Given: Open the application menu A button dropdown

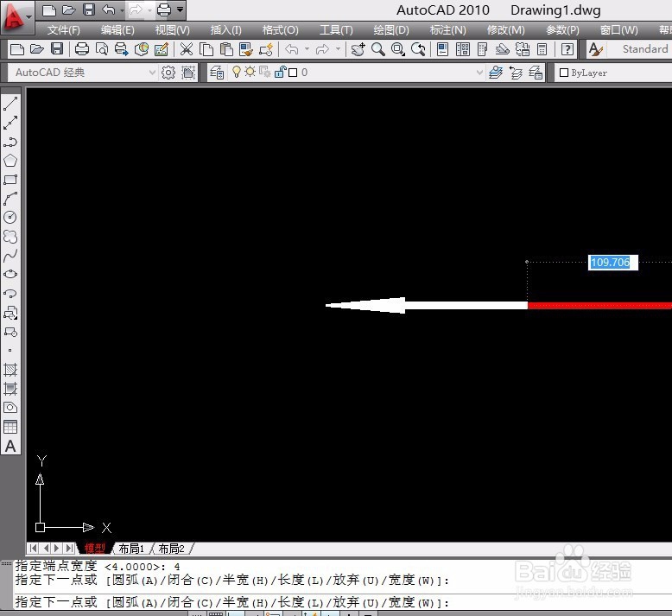Looking at the screenshot, I should pos(17,16).
